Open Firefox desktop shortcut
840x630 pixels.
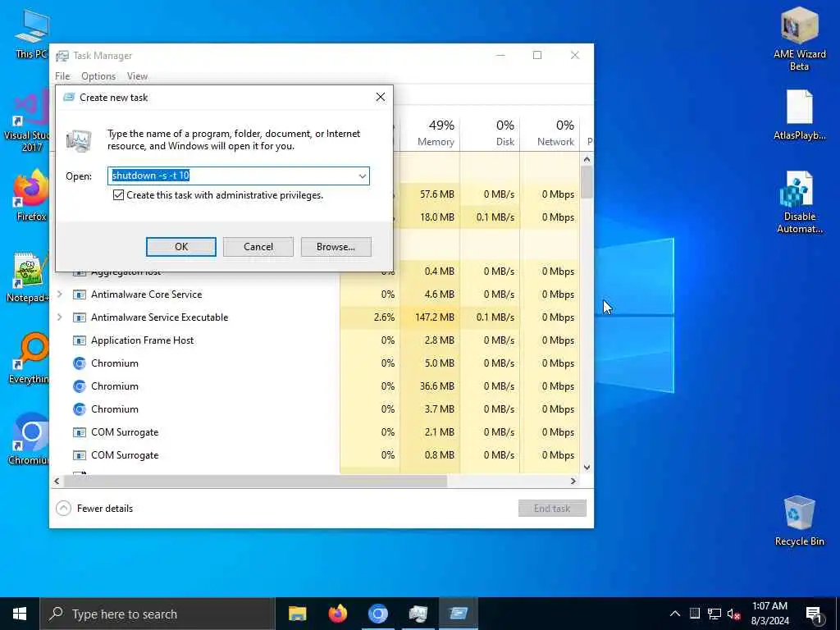31,195
